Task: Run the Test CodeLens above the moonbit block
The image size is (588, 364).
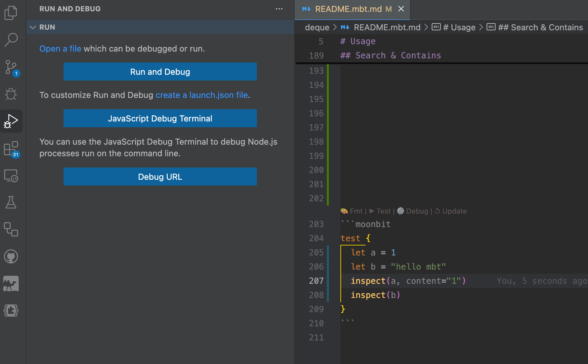Action: pos(383,211)
